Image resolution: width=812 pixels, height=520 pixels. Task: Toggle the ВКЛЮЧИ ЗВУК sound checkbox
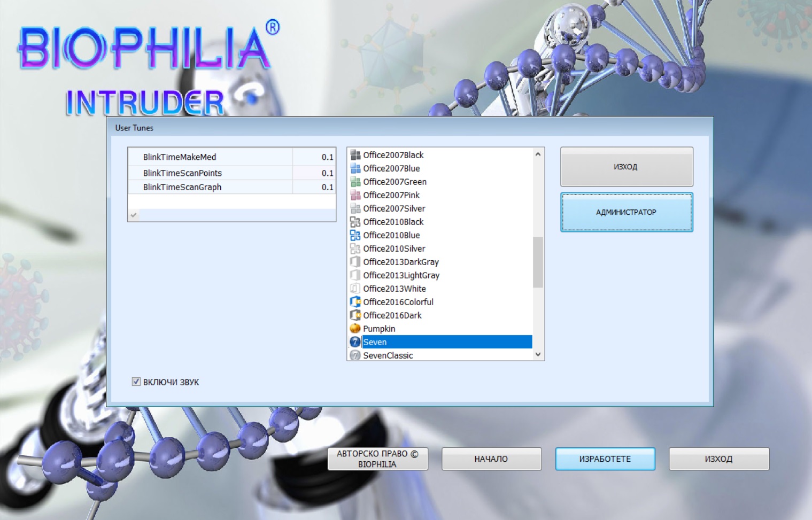pyautogui.click(x=136, y=382)
